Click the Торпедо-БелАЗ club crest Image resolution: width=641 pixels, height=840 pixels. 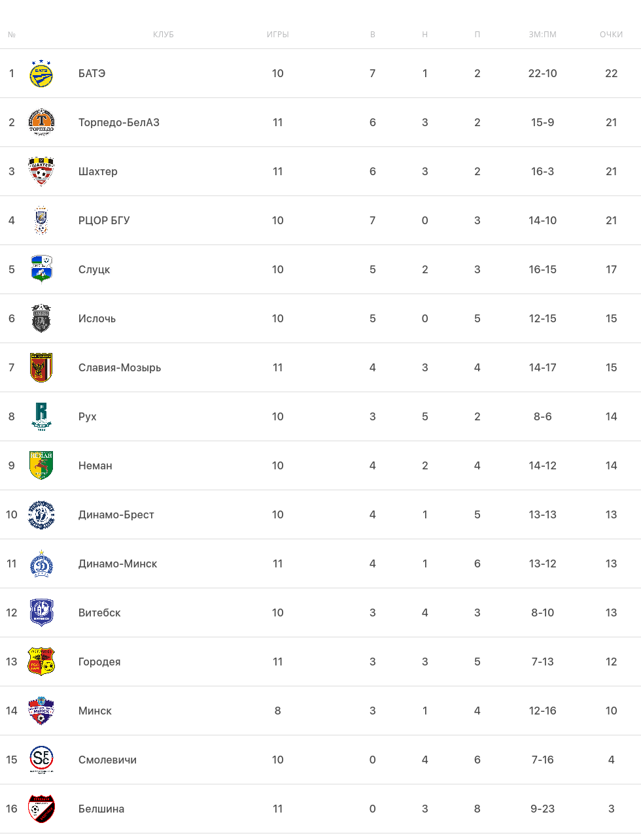(41, 122)
